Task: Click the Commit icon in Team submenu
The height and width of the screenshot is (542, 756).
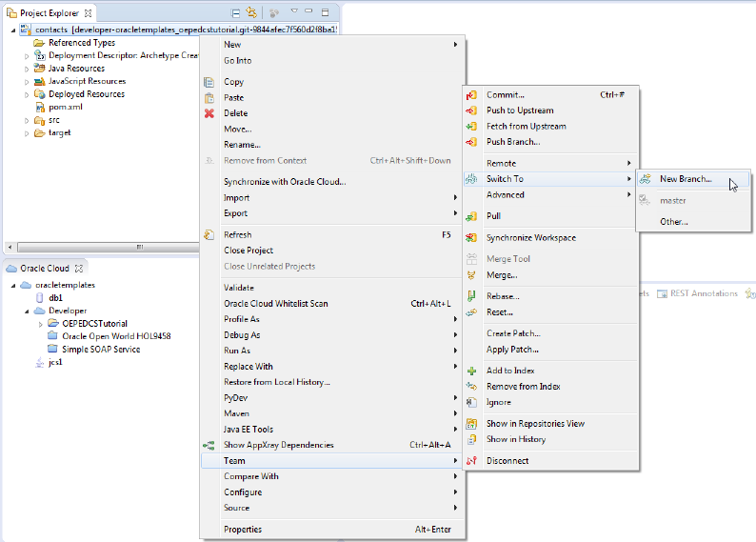Action: click(471, 95)
